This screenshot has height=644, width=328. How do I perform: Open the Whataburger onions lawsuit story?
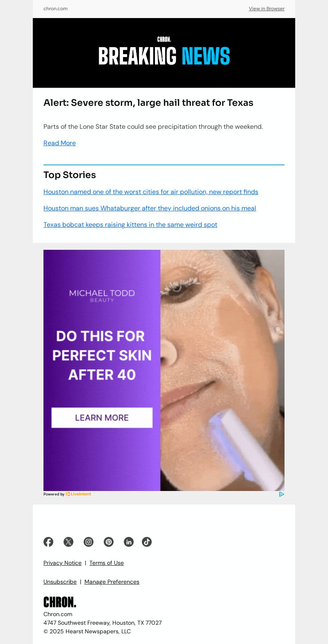(x=150, y=208)
